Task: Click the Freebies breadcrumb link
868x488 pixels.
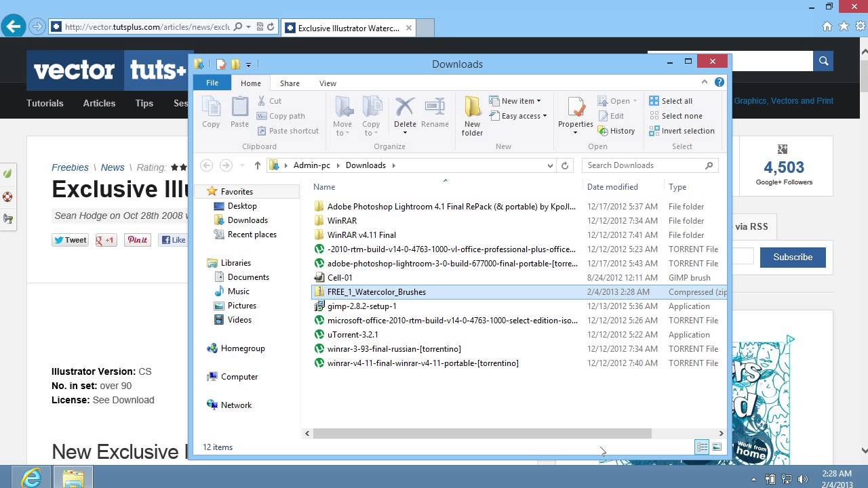Action: click(x=70, y=167)
